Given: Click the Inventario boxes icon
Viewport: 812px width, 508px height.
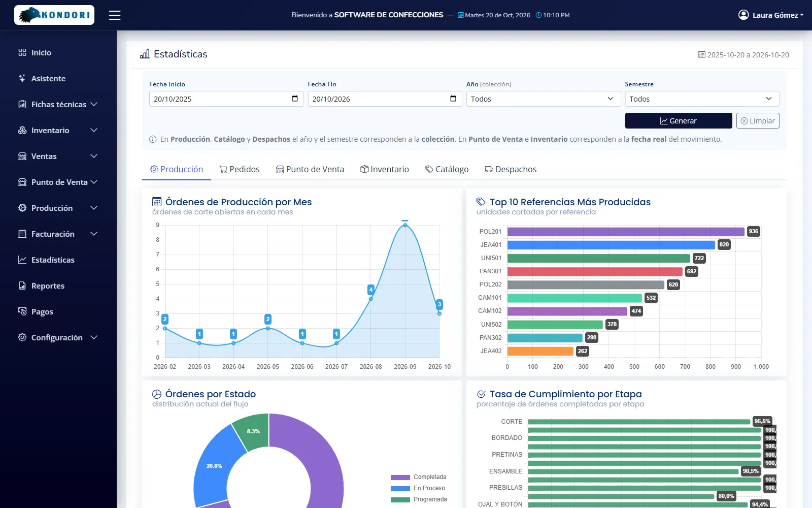Looking at the screenshot, I should [22, 130].
